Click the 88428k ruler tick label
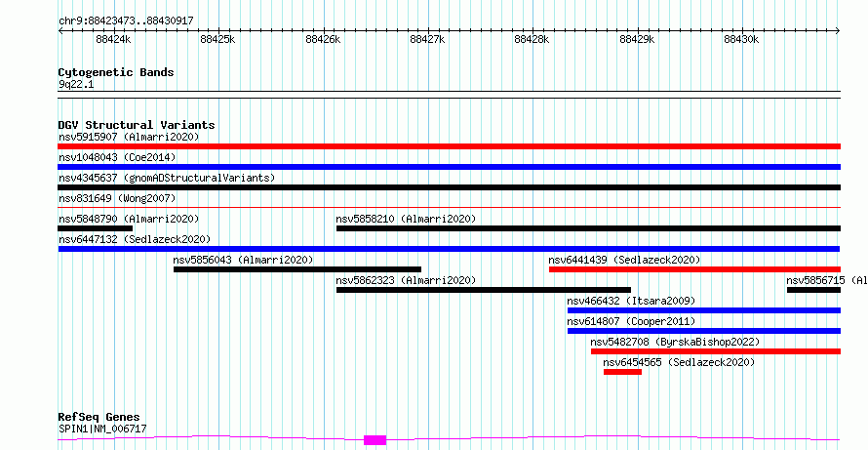Image resolution: width=868 pixels, height=450 pixels. 532,39
